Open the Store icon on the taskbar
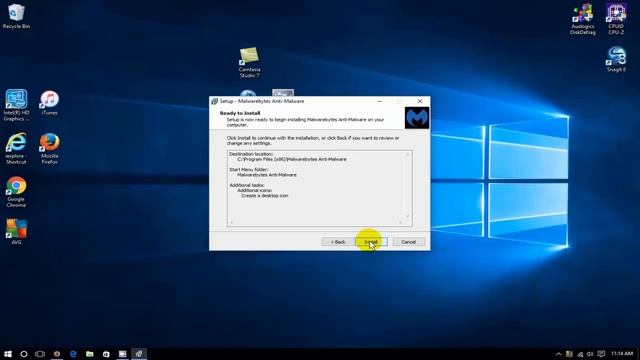640x360 pixels. pyautogui.click(x=106, y=354)
